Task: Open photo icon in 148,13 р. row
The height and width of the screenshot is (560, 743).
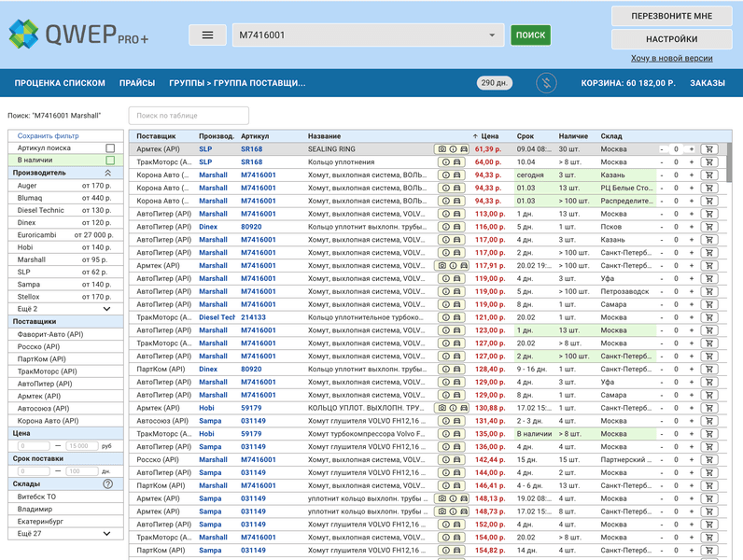Action: [442, 498]
